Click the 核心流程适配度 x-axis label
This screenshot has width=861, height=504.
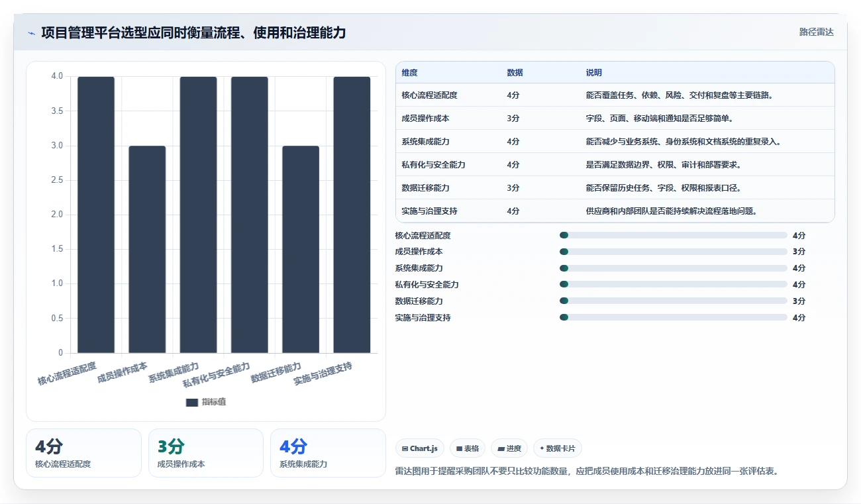tap(67, 374)
